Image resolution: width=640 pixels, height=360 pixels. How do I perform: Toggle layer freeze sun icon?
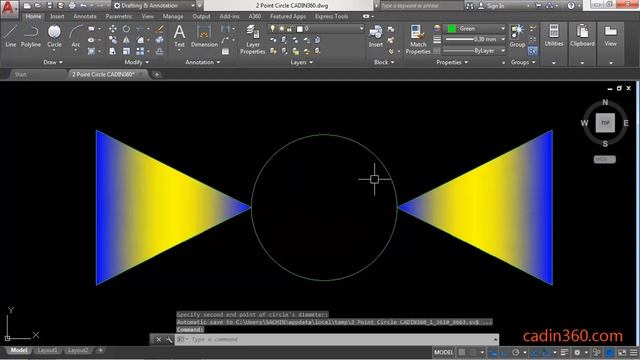pos(281,29)
